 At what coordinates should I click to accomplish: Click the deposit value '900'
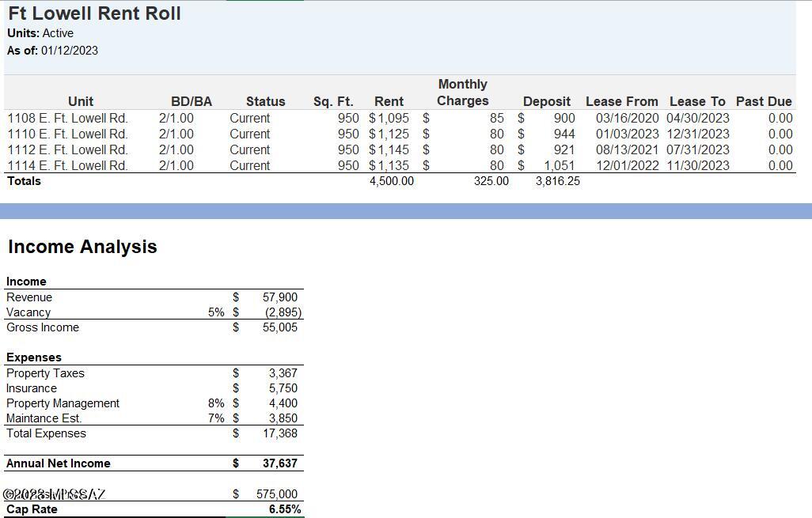tap(564, 119)
